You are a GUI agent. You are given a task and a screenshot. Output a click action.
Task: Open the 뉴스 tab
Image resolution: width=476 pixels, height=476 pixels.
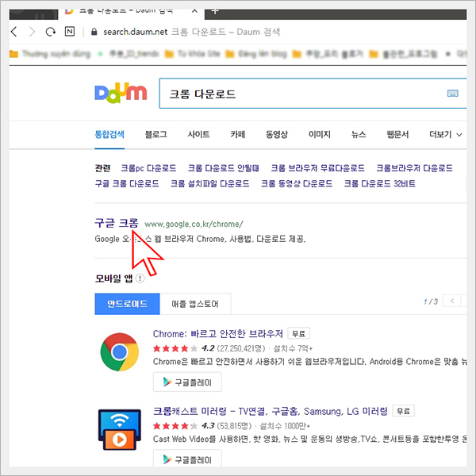tap(359, 134)
